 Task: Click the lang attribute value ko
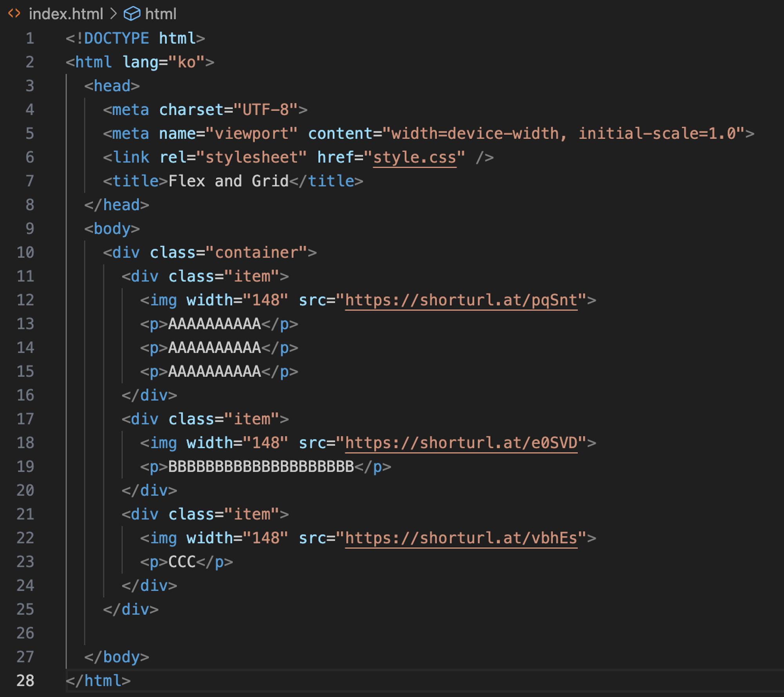pyautogui.click(x=187, y=62)
